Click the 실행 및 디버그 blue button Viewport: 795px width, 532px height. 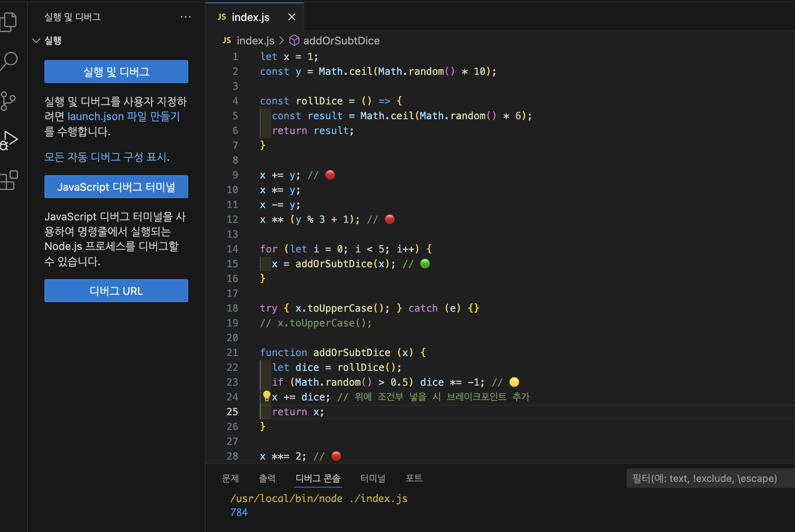coord(116,72)
